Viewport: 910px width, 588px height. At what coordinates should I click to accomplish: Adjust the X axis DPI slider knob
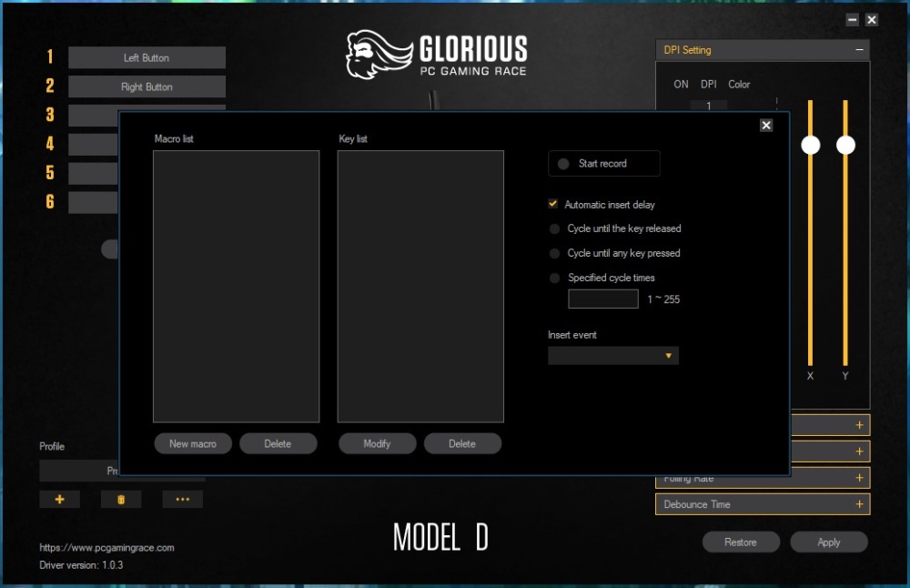pos(810,145)
